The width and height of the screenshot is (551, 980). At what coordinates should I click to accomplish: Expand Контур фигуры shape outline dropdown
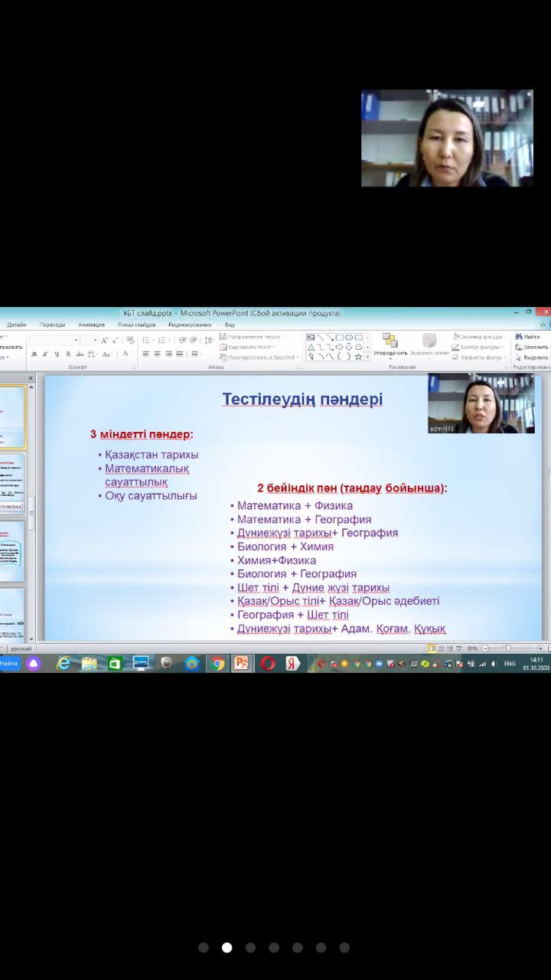coord(478,347)
